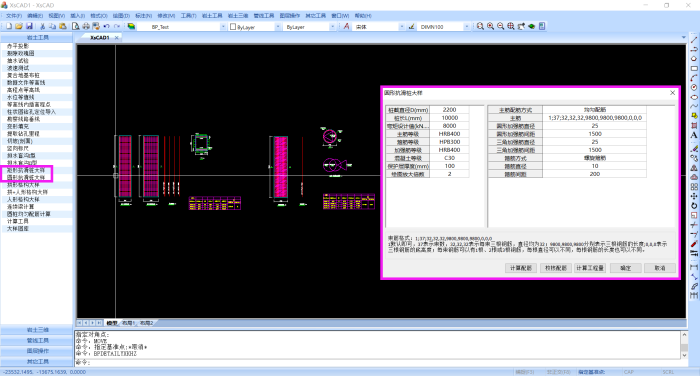
Task: Click the Print icon in toolbar
Action: tap(86, 26)
